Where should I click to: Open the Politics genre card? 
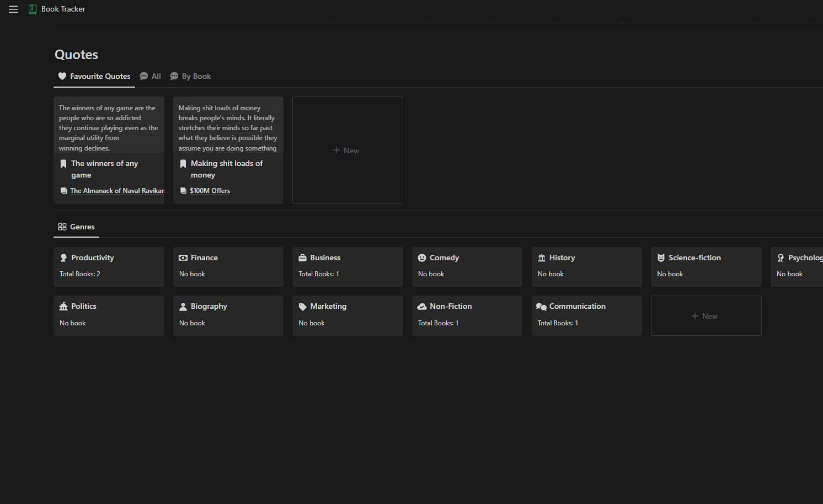(109, 315)
